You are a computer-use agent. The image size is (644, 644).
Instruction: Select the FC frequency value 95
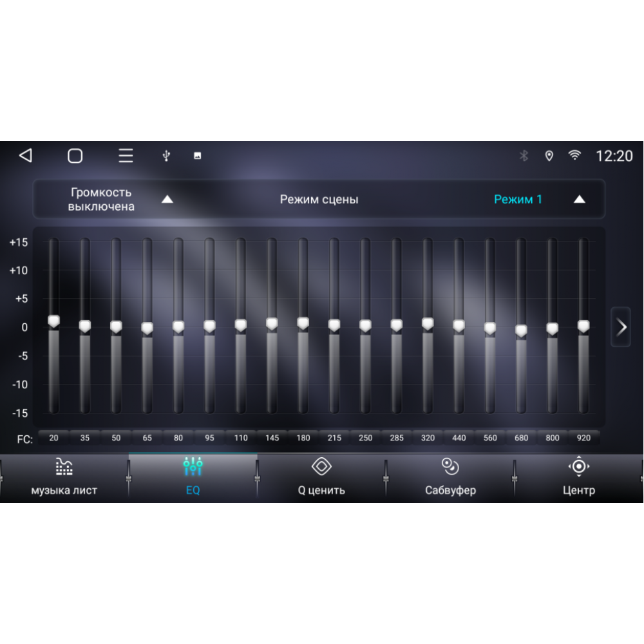click(209, 438)
